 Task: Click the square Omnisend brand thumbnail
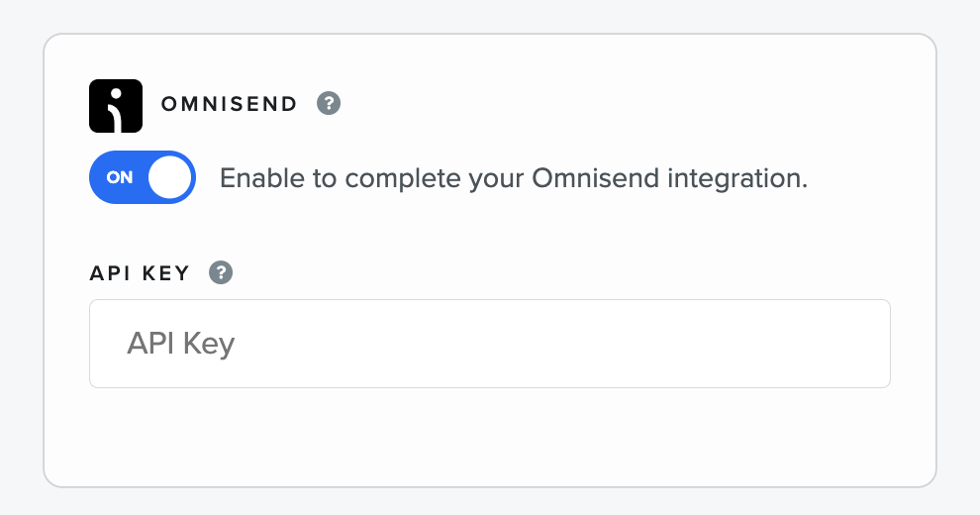pos(116,106)
